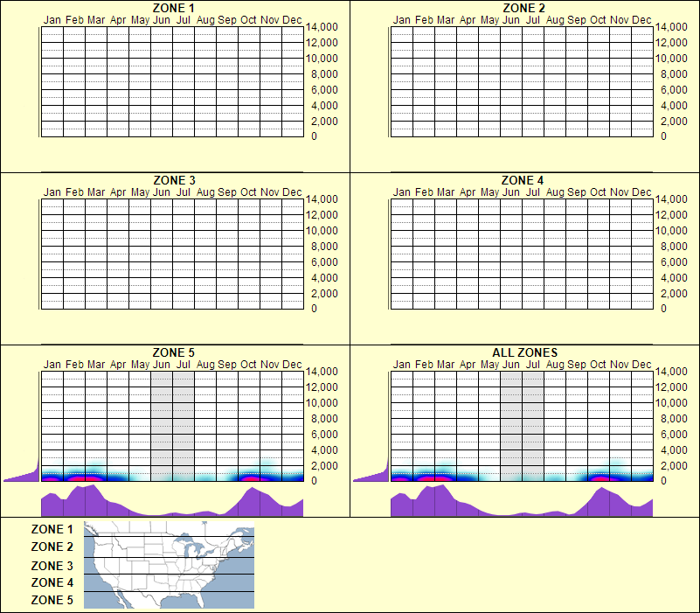Click the Jan month label in ZONE 5
Screen dimensions: 700x613
(x=52, y=365)
